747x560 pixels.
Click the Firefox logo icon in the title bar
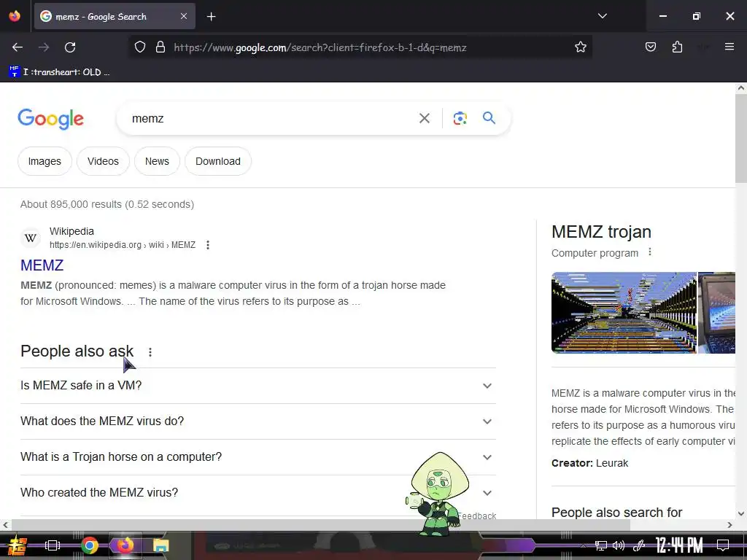click(15, 16)
